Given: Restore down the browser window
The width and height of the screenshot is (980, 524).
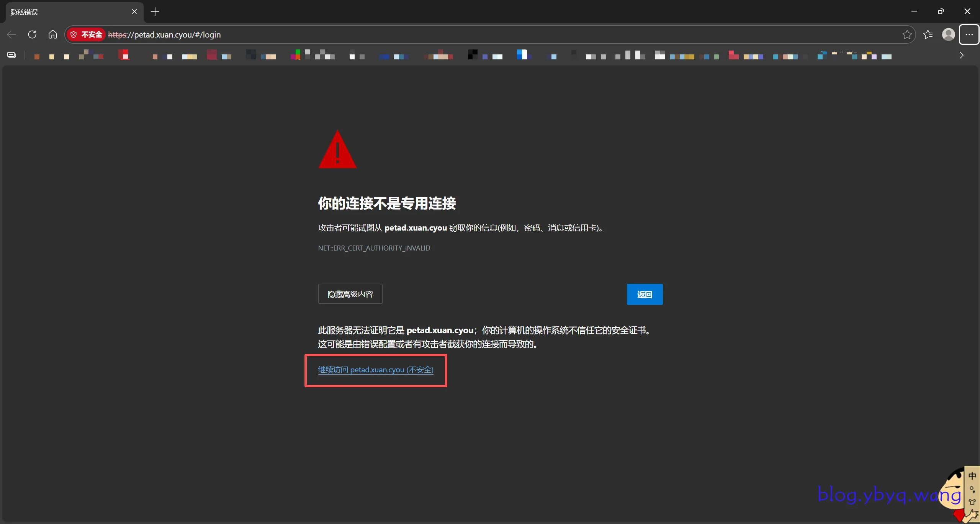Looking at the screenshot, I should [x=941, y=11].
